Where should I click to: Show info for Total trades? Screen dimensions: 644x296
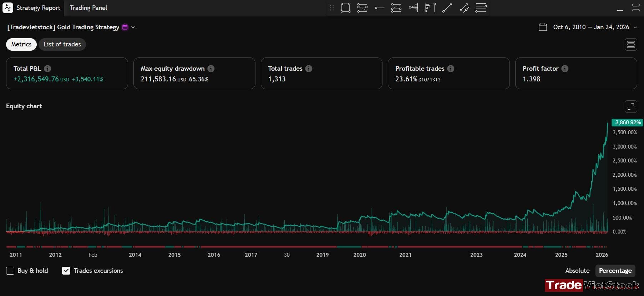coord(309,69)
